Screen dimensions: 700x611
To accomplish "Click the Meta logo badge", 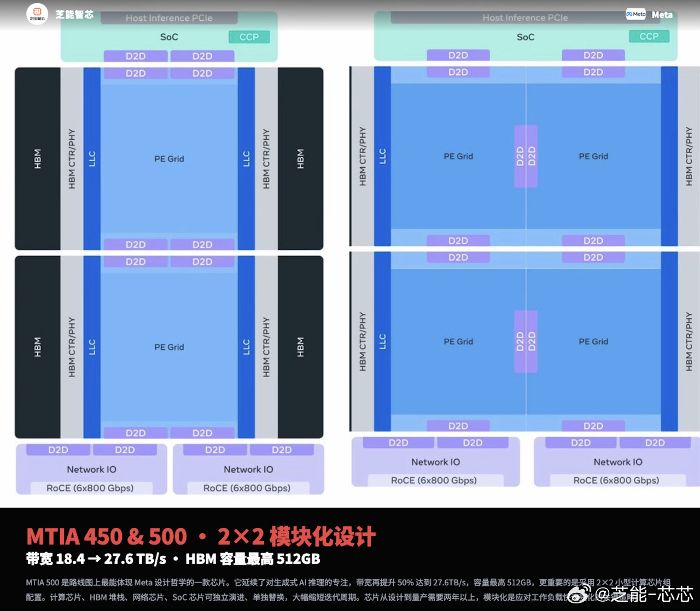I will tap(636, 15).
